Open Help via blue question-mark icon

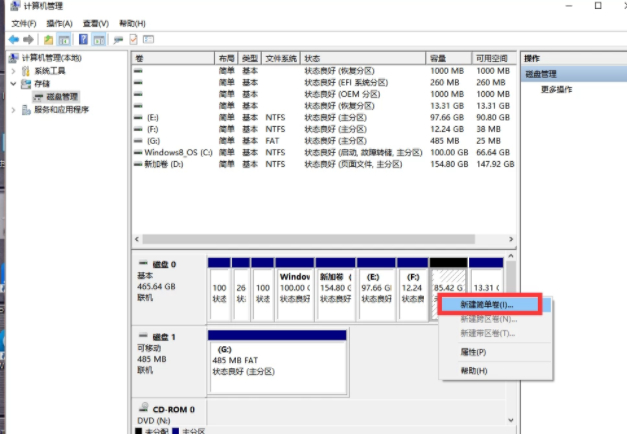(x=83, y=40)
